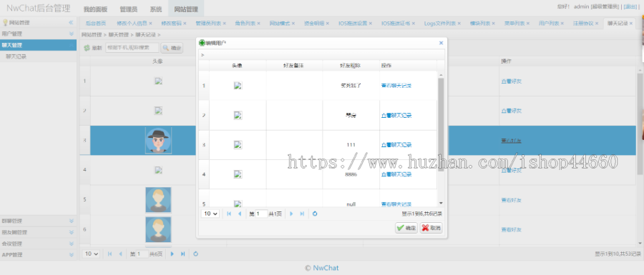
Task: Click the broken avatar image in dialog row 3
Action: pos(238,144)
